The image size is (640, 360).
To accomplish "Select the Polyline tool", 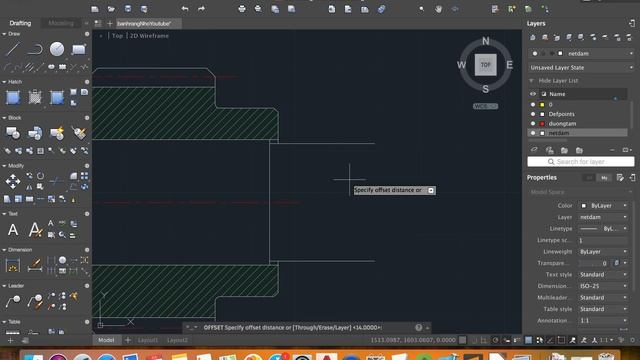I will pos(35,49).
